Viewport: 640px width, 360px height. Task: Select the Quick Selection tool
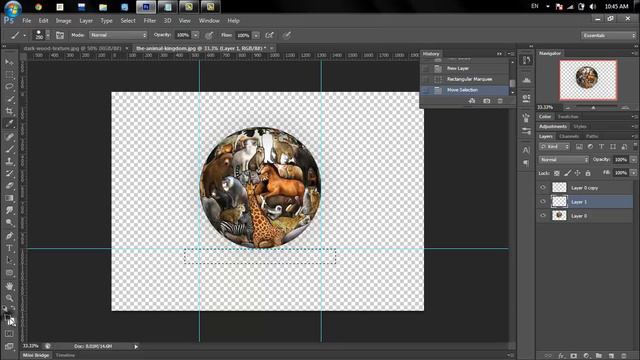click(9, 99)
